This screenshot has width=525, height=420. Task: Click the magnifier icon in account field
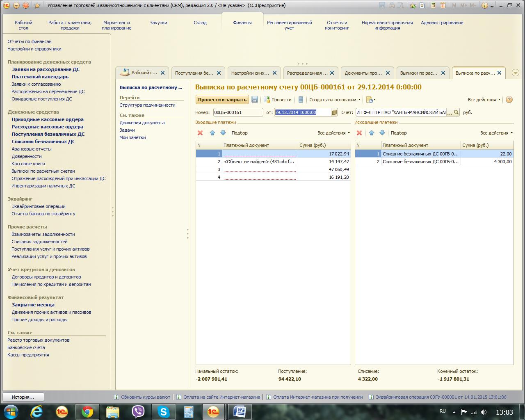[456, 112]
